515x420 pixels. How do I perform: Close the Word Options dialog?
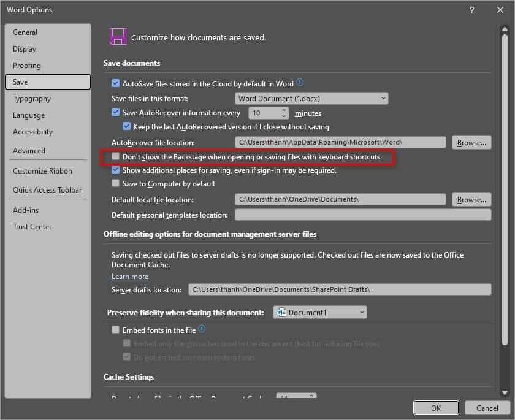pyautogui.click(x=500, y=10)
